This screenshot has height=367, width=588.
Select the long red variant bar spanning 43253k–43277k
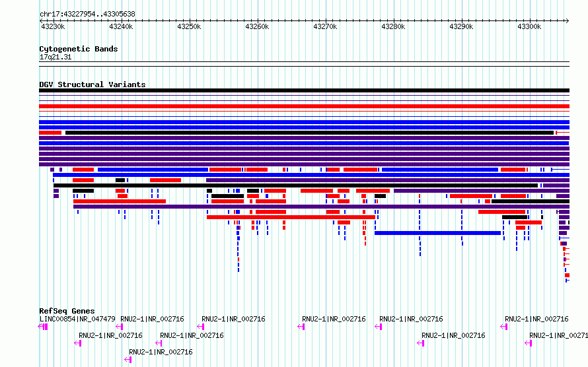pyautogui.click(x=291, y=217)
